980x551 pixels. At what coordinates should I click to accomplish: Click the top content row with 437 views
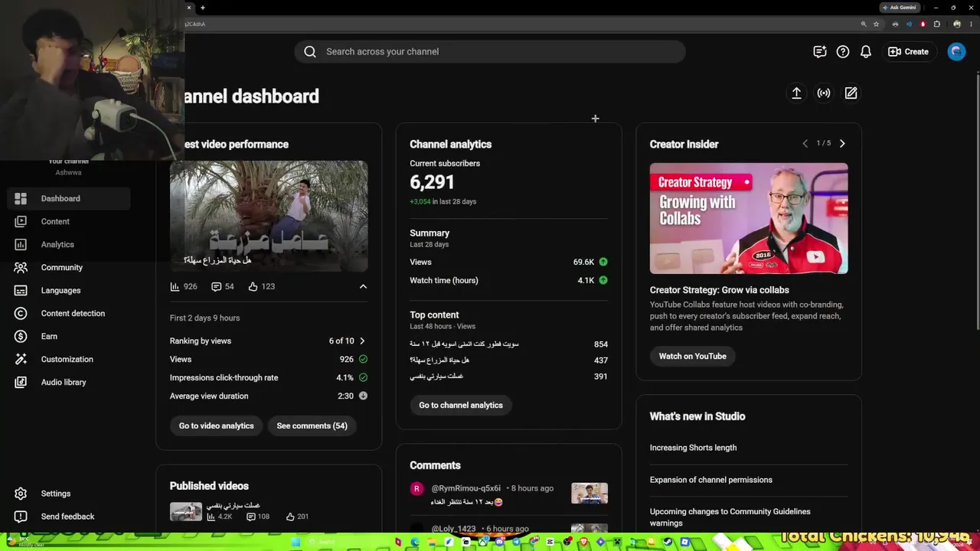pos(508,360)
